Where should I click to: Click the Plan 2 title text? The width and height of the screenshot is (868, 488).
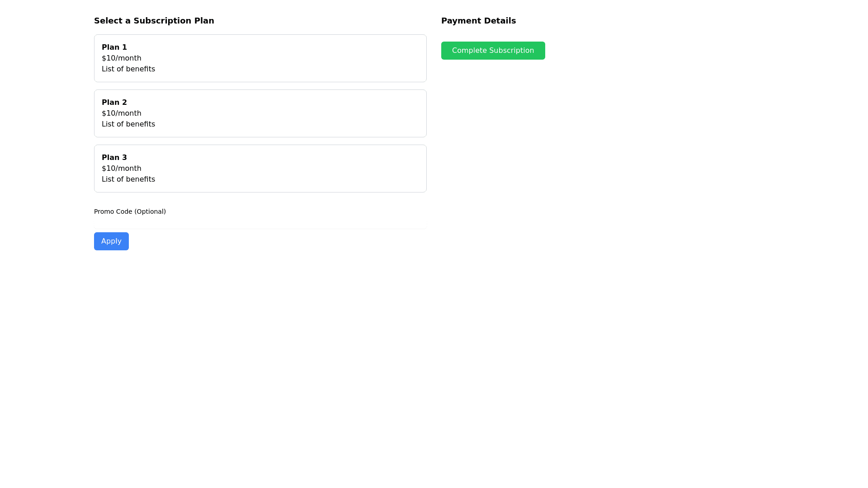(x=114, y=103)
